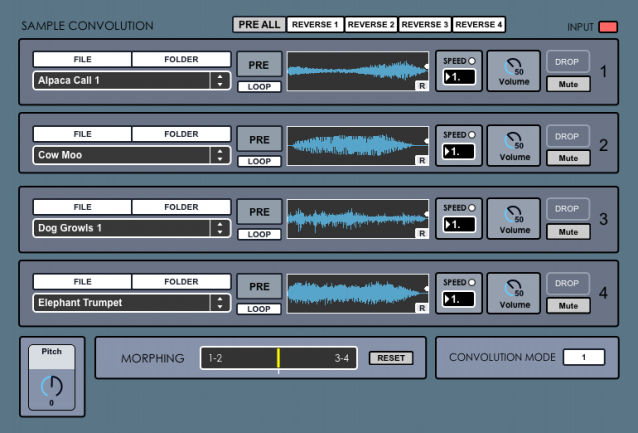
Task: Click the R icon on Cow Moo waveform
Action: pos(422,160)
